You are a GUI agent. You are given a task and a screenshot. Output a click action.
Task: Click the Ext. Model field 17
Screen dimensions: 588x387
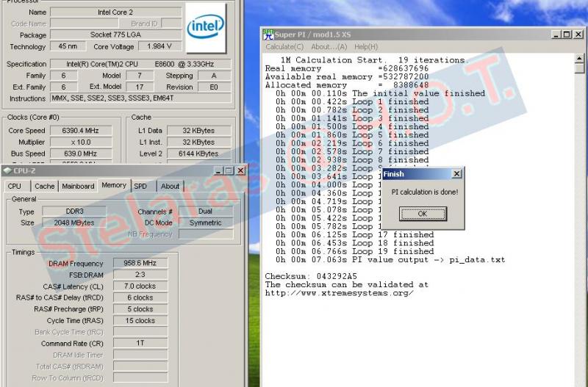tap(140, 87)
